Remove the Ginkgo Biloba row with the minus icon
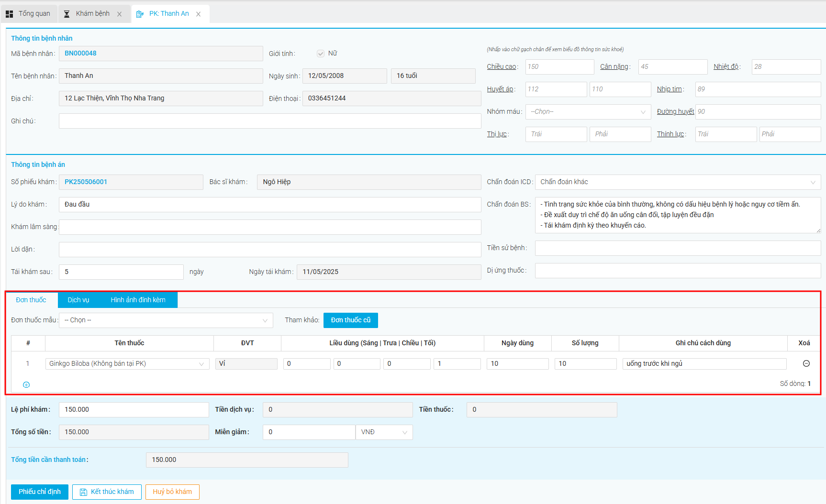 click(x=806, y=363)
